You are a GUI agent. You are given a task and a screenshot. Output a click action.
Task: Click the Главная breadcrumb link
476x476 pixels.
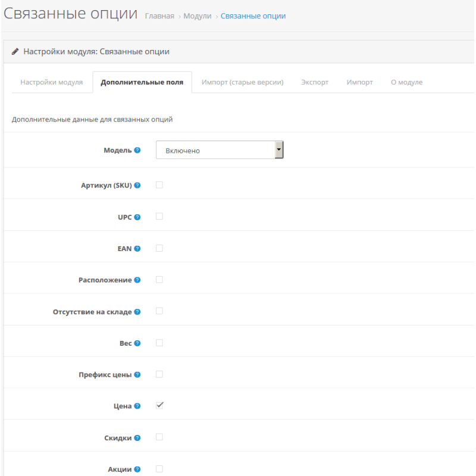(x=159, y=16)
